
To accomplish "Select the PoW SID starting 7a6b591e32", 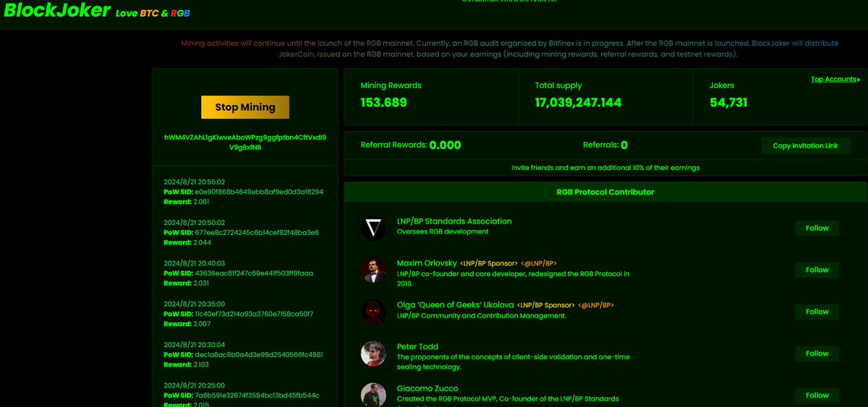I will (257, 395).
